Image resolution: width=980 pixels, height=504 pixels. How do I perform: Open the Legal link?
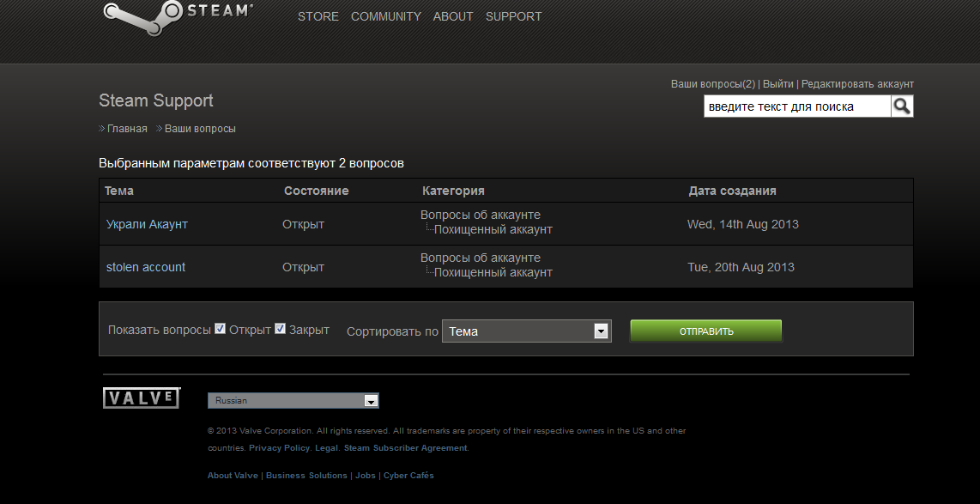click(326, 447)
